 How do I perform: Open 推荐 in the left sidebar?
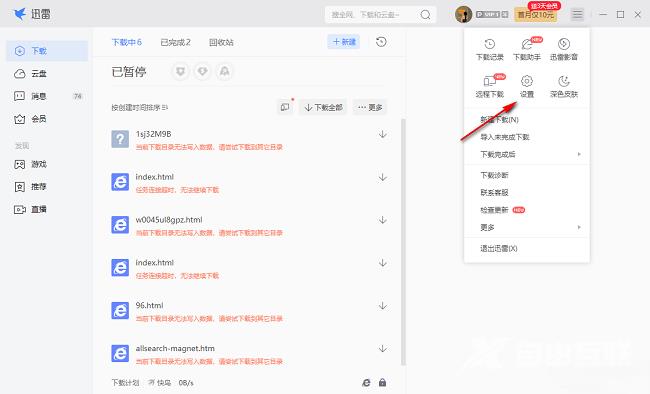[x=47, y=187]
